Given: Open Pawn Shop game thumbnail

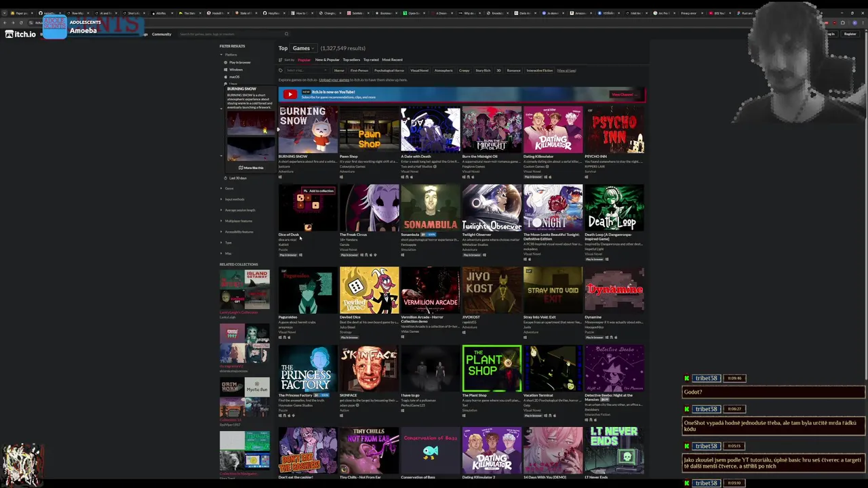Looking at the screenshot, I should coord(369,129).
